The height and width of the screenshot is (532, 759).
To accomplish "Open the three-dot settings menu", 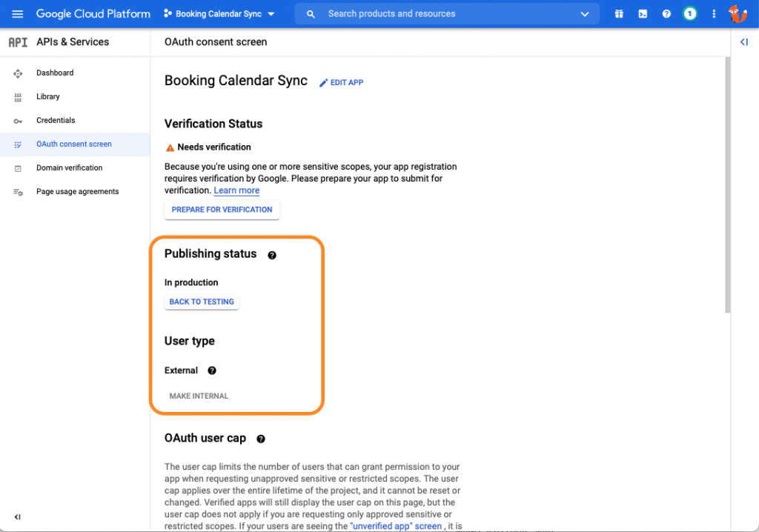I will tap(714, 13).
